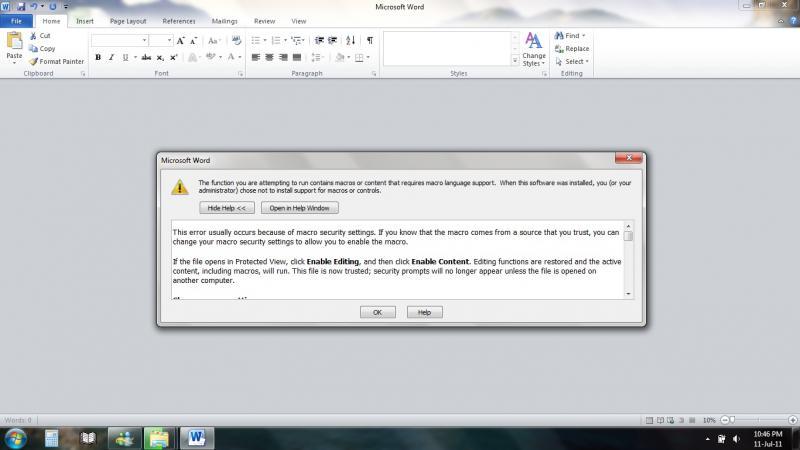Viewport: 800px width, 450px height.
Task: Switch to the Page Layout tab
Action: [x=128, y=21]
